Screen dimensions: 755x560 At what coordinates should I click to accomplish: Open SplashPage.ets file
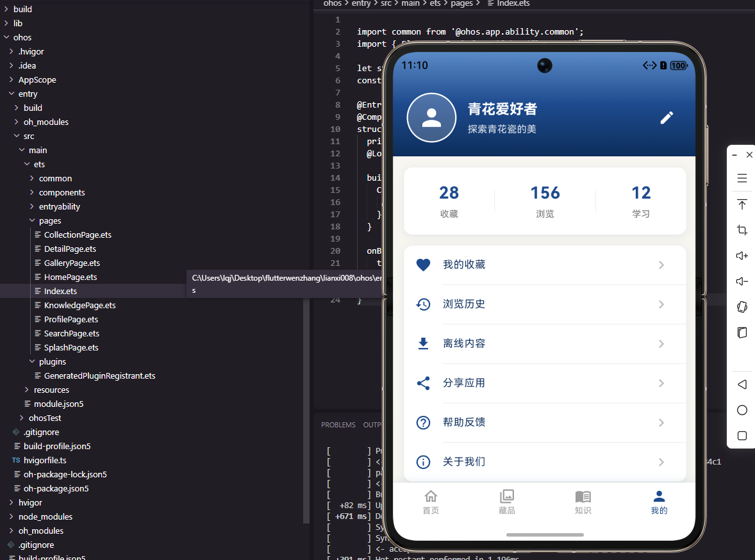coord(71,347)
